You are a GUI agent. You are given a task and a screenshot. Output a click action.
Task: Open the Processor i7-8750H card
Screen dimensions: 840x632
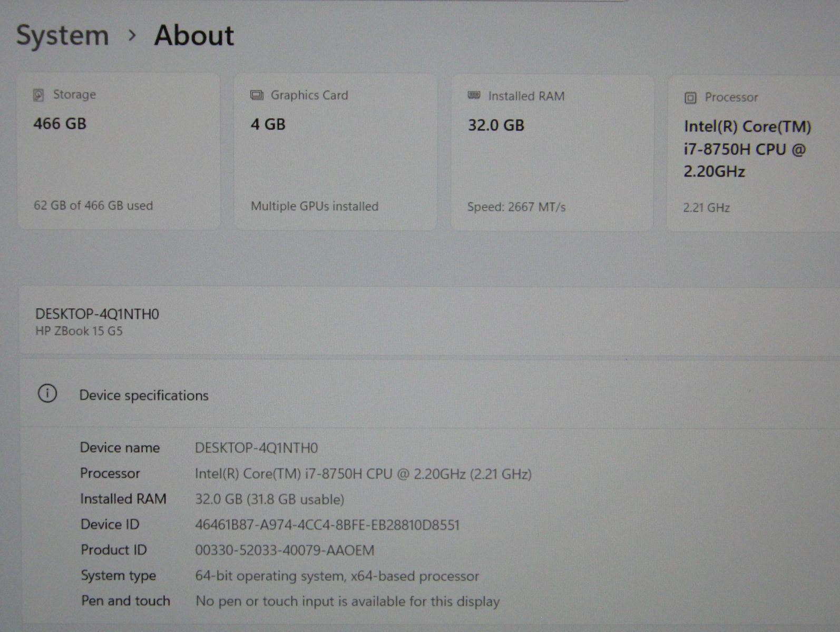[754, 153]
